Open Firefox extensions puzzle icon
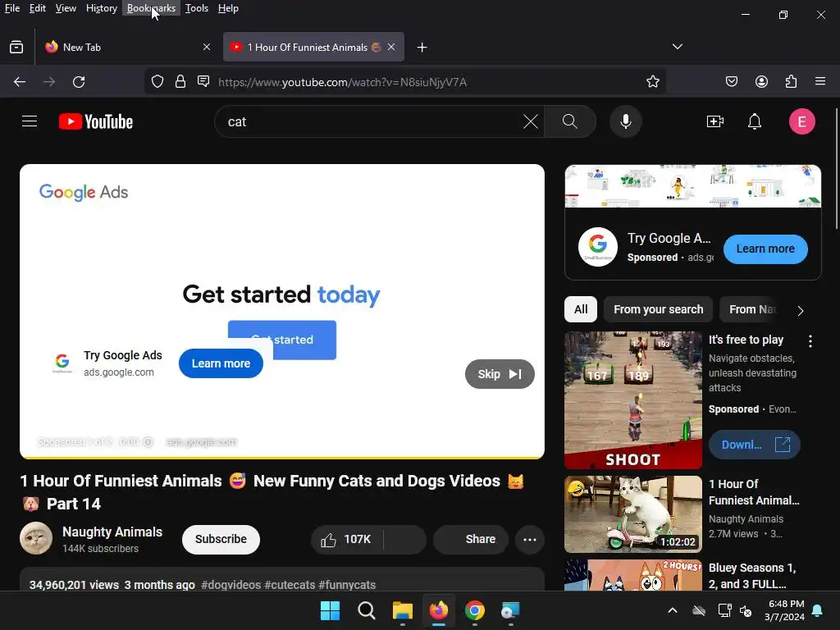The height and width of the screenshot is (630, 840). pos(792,81)
